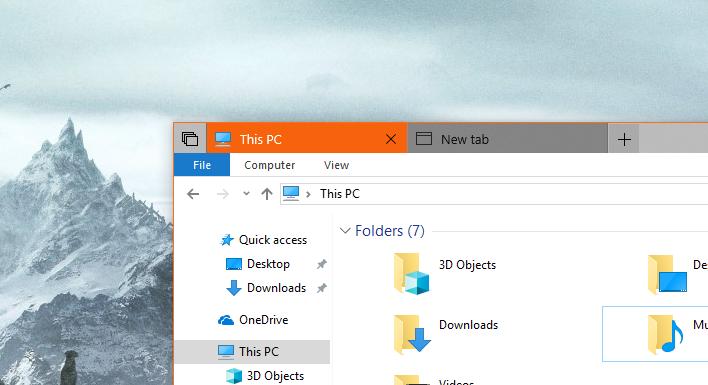
Task: Collapse the Folders (7) group
Action: 345,231
